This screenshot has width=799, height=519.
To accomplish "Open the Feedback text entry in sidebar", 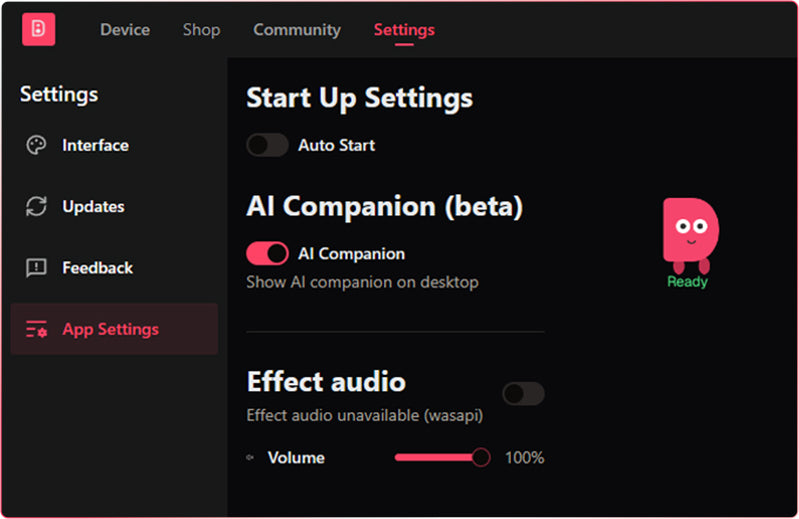I will pyautogui.click(x=97, y=267).
